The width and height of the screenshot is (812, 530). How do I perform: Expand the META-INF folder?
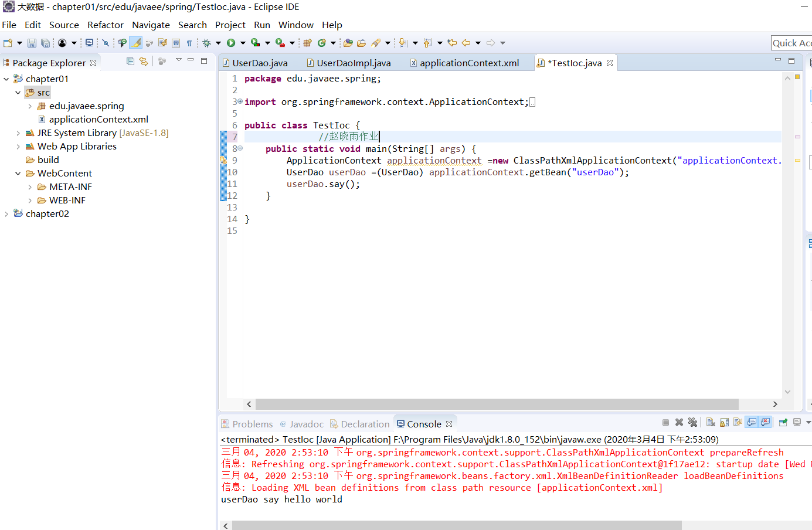30,187
